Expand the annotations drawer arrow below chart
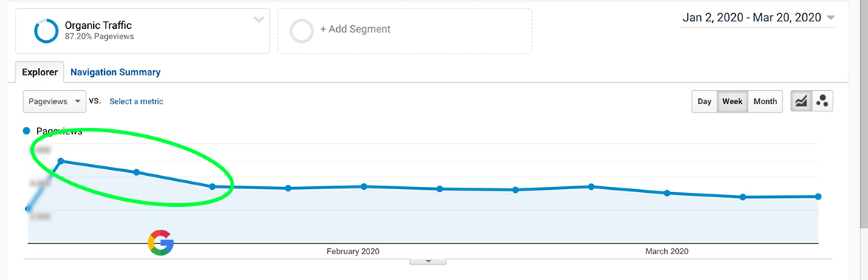The image size is (868, 280). [428, 262]
